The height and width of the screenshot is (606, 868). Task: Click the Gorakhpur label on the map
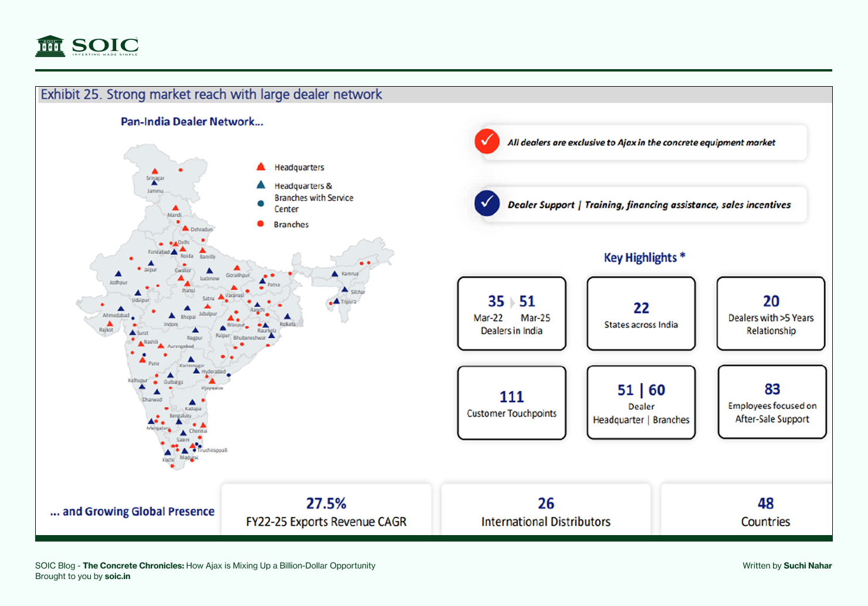[x=238, y=275]
